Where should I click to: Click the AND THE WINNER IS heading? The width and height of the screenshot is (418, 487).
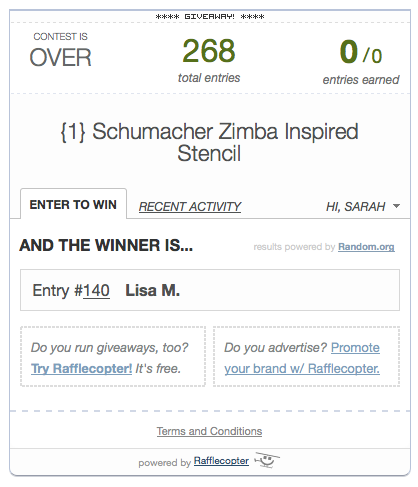pyautogui.click(x=106, y=245)
